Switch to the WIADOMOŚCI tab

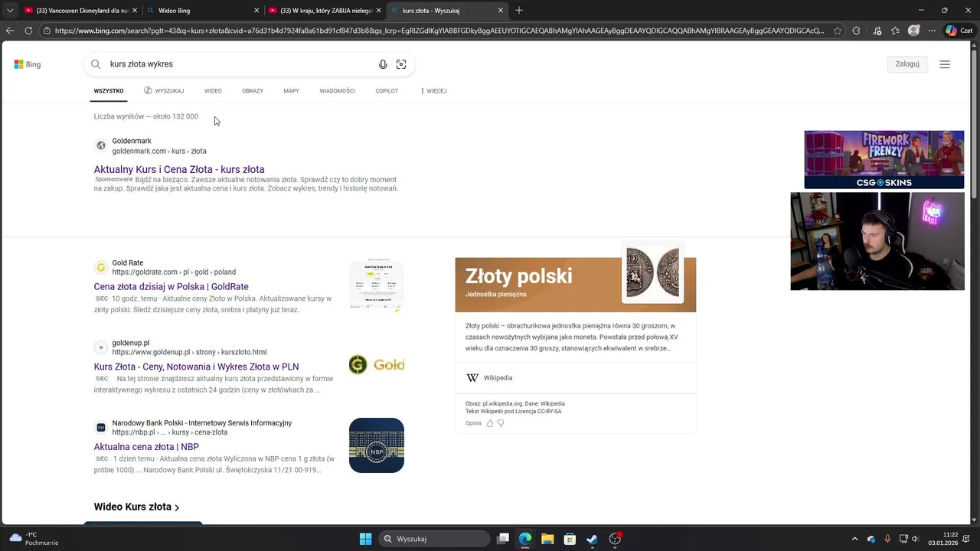[x=338, y=91]
